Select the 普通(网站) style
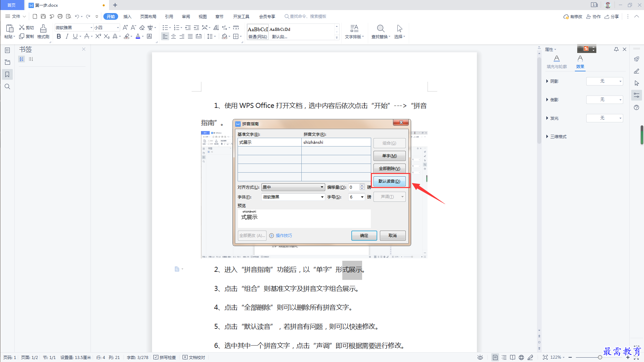The height and width of the screenshot is (362, 644). coord(258,32)
